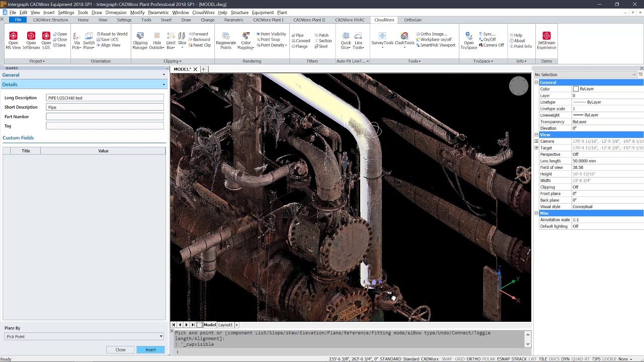Open Line Tools
The height and width of the screenshot is (362, 644).
click(358, 41)
